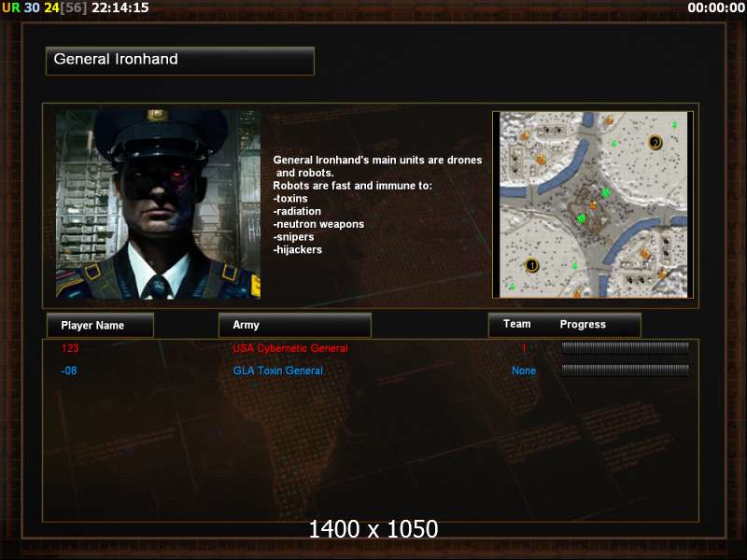Click the Army column header
The image size is (747, 560).
tap(294, 325)
